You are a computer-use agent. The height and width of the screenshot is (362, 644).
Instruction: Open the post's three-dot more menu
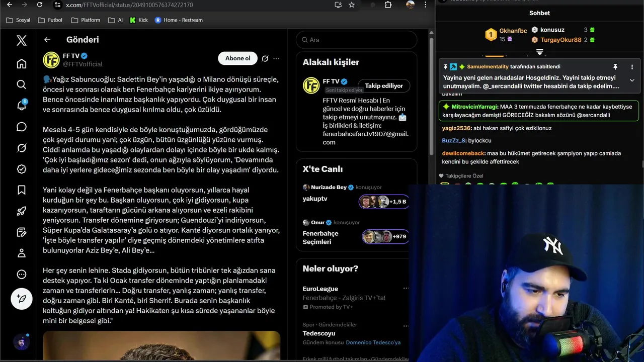[276, 58]
